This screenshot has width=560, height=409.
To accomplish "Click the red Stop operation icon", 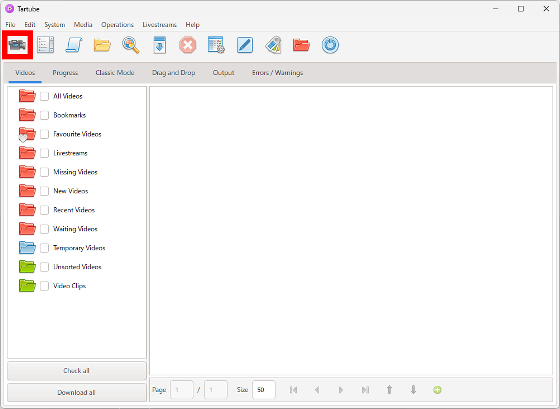I will pyautogui.click(x=188, y=45).
